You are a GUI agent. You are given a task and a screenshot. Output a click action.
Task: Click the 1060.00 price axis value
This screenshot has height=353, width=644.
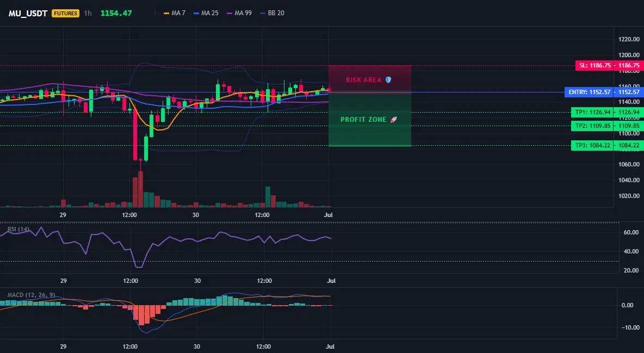(629, 164)
